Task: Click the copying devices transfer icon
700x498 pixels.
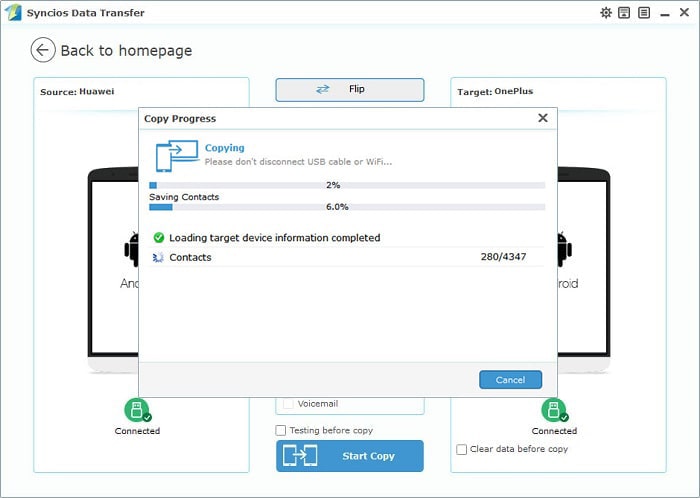Action: tap(176, 156)
